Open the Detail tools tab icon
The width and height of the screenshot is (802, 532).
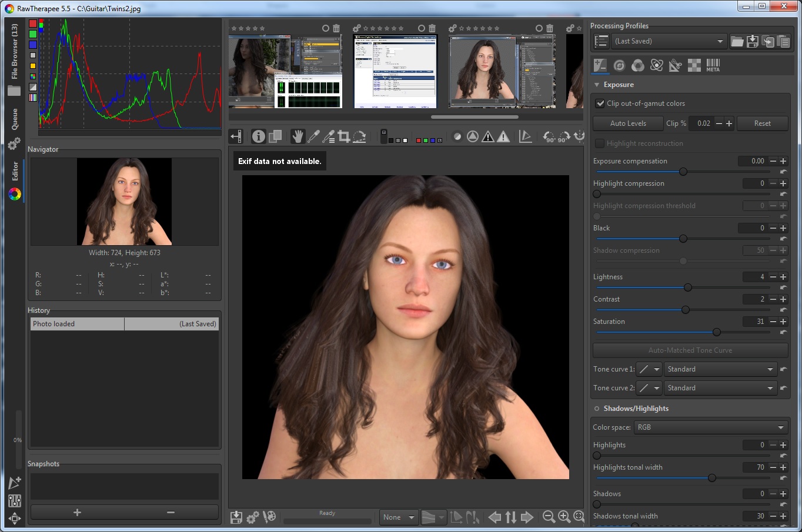point(619,65)
